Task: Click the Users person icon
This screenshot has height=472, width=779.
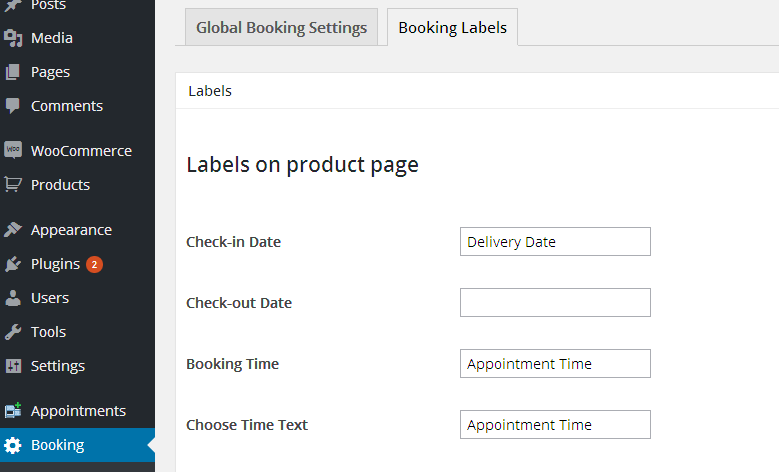Action: coord(13,298)
